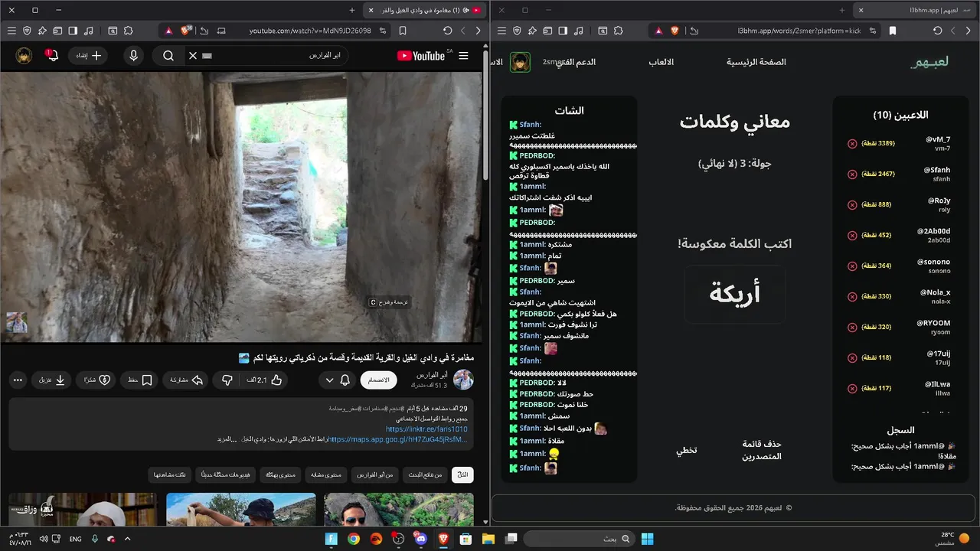Open new tab in YouTube browser window
Screen dimensions: 980x551
tap(352, 10)
